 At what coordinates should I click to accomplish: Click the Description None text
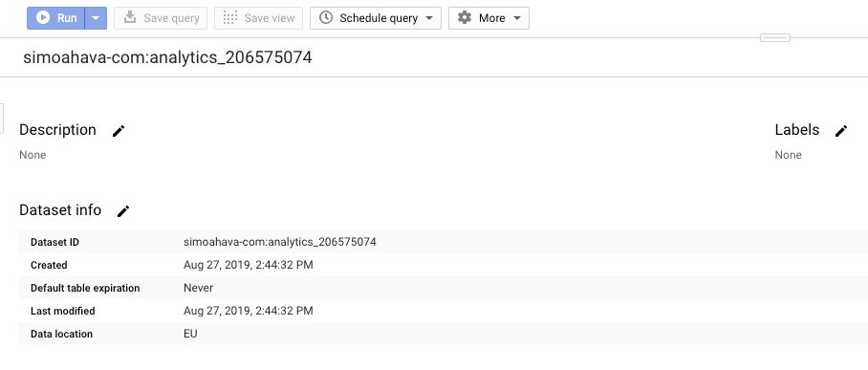pos(33,155)
